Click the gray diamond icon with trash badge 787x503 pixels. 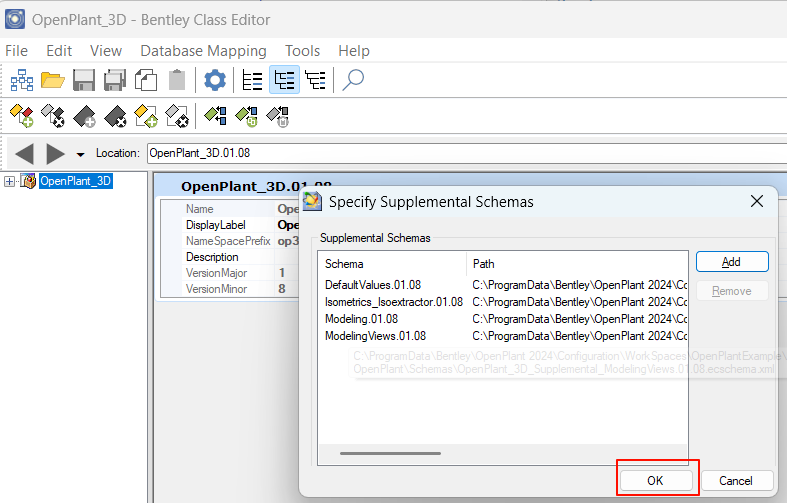click(278, 116)
